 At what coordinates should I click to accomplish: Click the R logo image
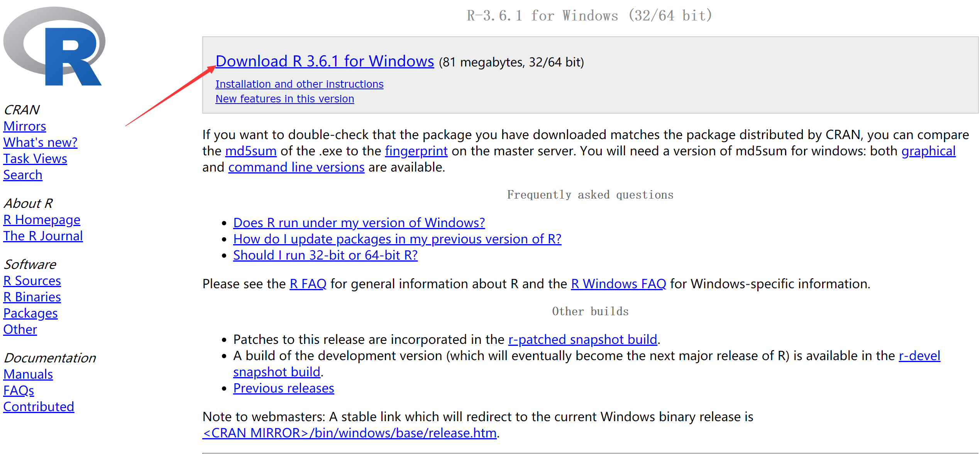(x=54, y=46)
